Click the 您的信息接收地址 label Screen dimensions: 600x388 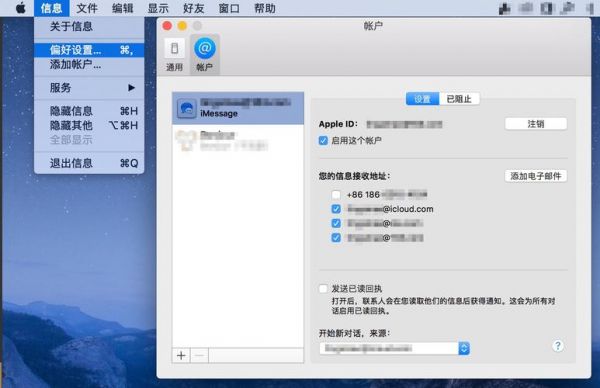coord(354,176)
